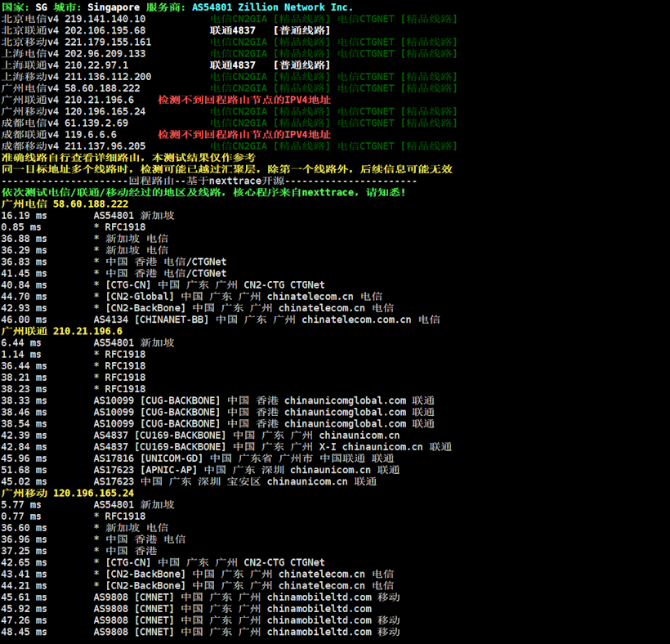Click the yellow 广州移动 120.196.165.24 trace header
670x644 pixels.
[67, 493]
